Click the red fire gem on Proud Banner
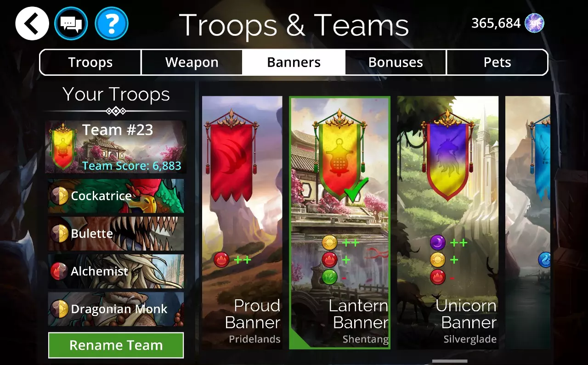This screenshot has height=365, width=588. click(221, 259)
